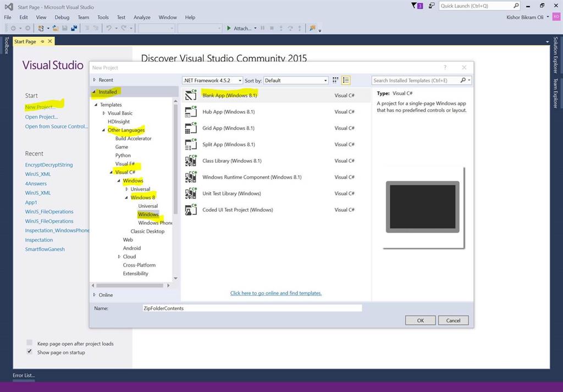The image size is (563, 392).
Task: Expand the Visual Basic tree node
Action: click(x=104, y=113)
